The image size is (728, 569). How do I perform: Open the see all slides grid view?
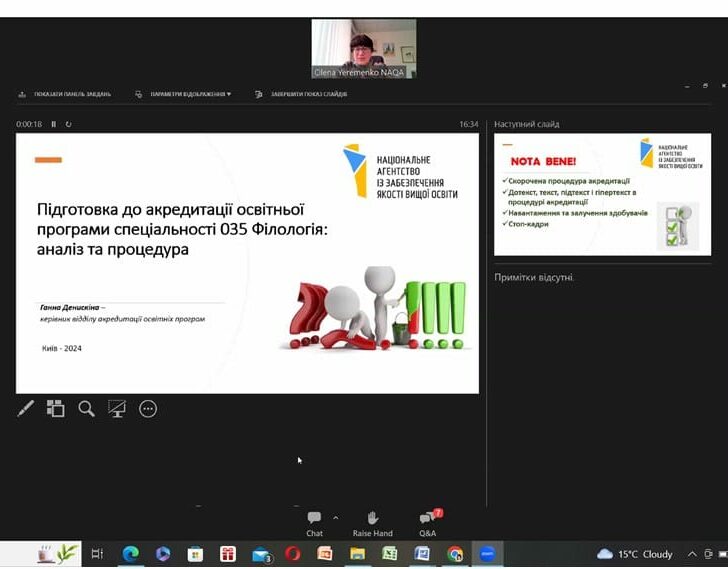(x=56, y=408)
